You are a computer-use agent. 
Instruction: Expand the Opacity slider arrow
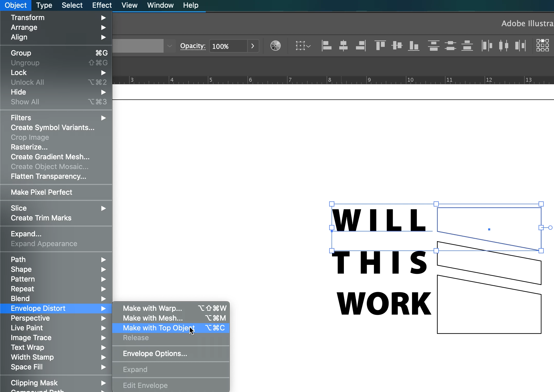(253, 46)
